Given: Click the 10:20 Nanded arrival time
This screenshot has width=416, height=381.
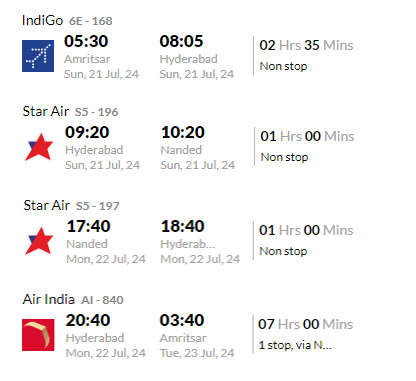Looking at the screenshot, I should [x=183, y=132].
